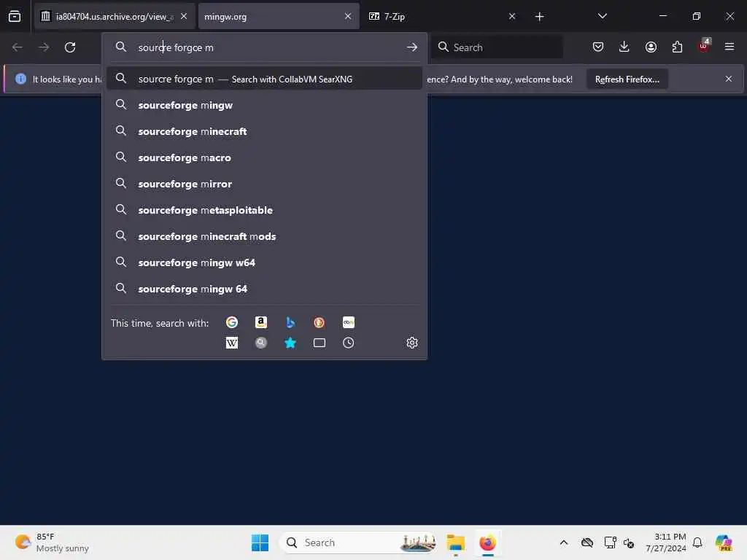Image resolution: width=747 pixels, height=560 pixels.
Task: Search in Bookmarks star icon
Action: click(x=290, y=343)
